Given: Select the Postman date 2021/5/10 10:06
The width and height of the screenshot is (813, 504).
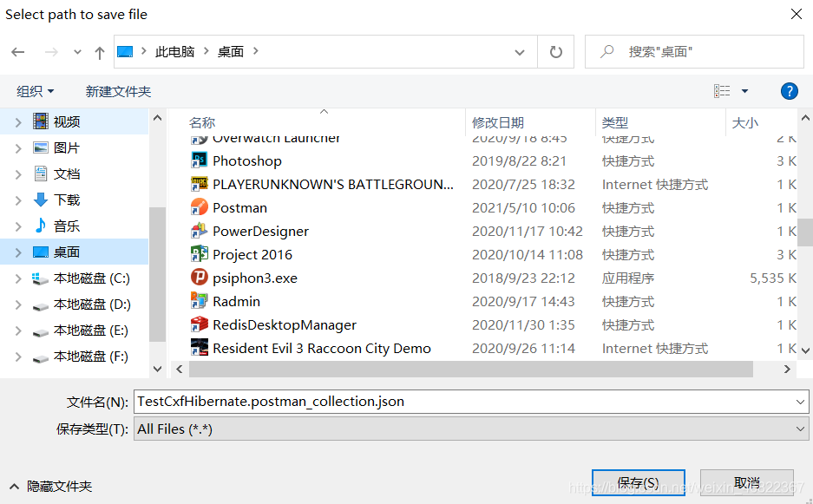Looking at the screenshot, I should [x=523, y=208].
